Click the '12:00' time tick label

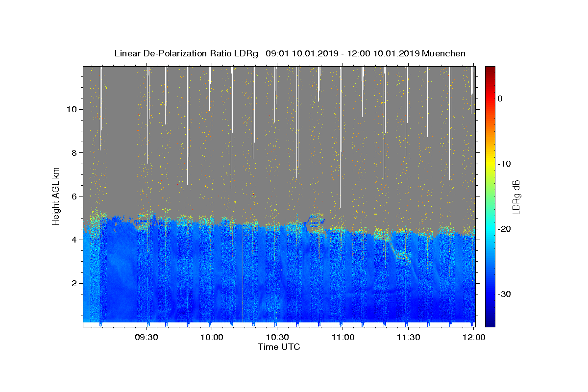pyautogui.click(x=473, y=338)
